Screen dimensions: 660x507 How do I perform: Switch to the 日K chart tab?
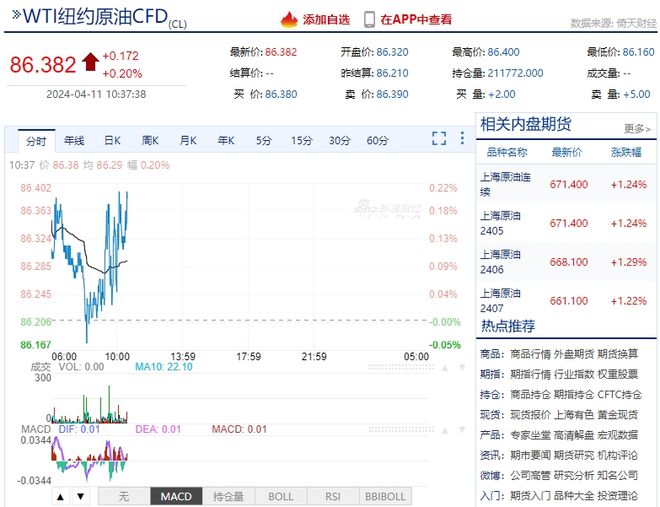click(112, 141)
